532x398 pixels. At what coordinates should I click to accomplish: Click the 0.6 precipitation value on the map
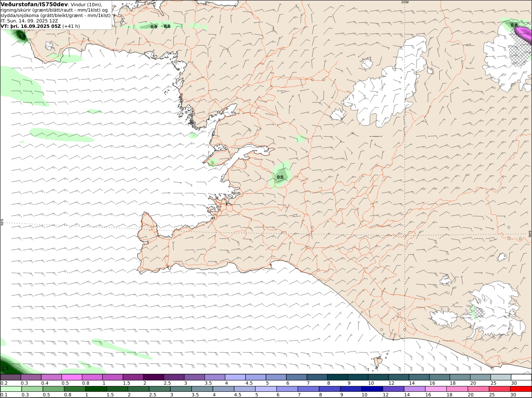[x=167, y=26]
